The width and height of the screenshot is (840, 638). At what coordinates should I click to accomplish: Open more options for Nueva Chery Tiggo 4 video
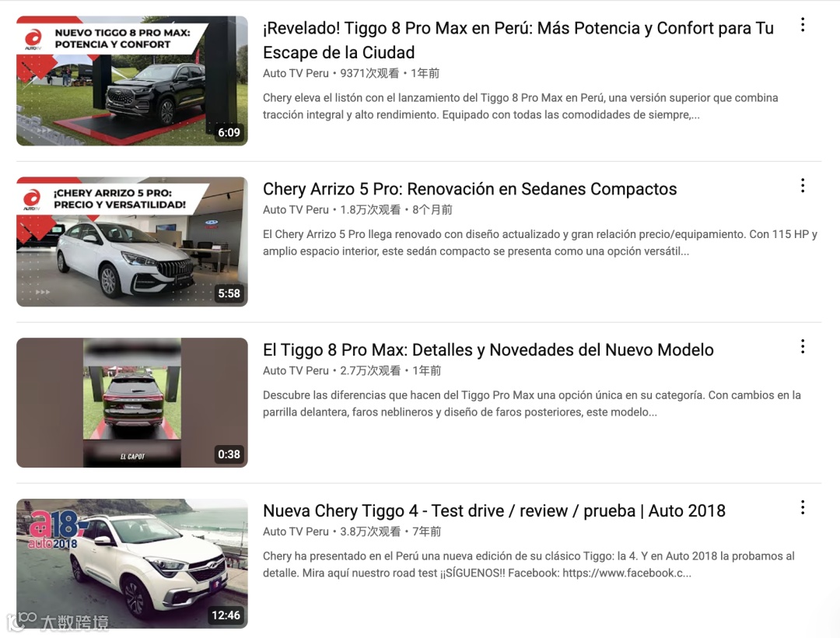click(x=802, y=507)
